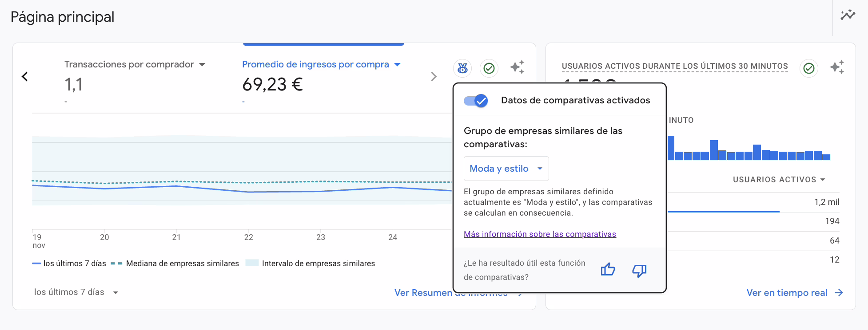Click green checkmark icon in realtime card
Viewport: 868px width, 330px height.
tap(809, 68)
